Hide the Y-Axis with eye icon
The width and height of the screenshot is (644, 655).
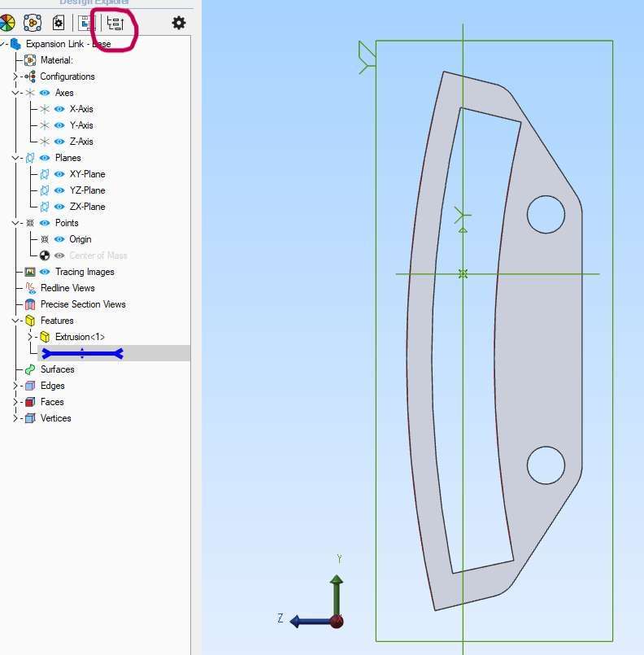[59, 125]
